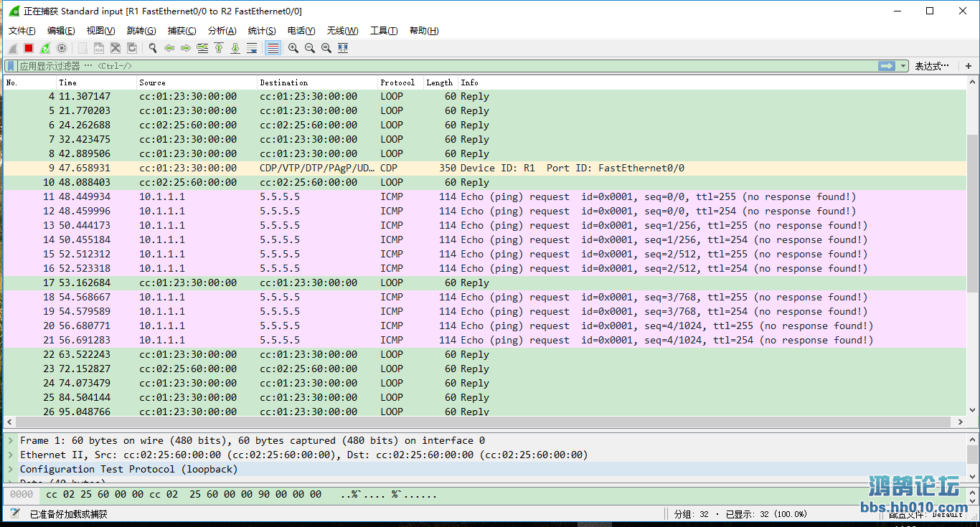
Task: Expand the Frame 1 details row
Action: coord(11,440)
